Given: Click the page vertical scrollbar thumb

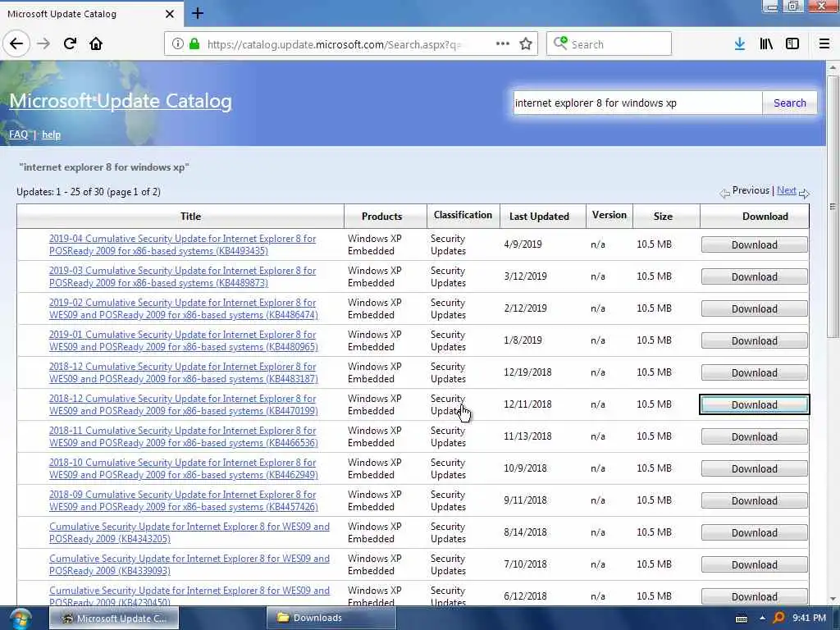Looking at the screenshot, I should 832,206.
